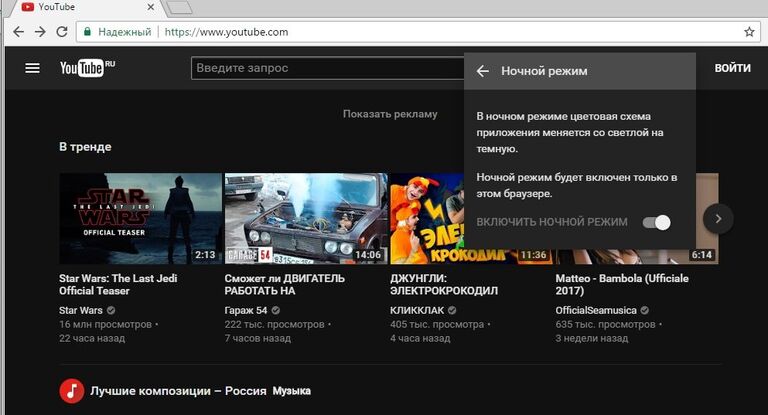Select the YouTube browser tab
Viewport: 768px width, 415px height.
(x=88, y=7)
